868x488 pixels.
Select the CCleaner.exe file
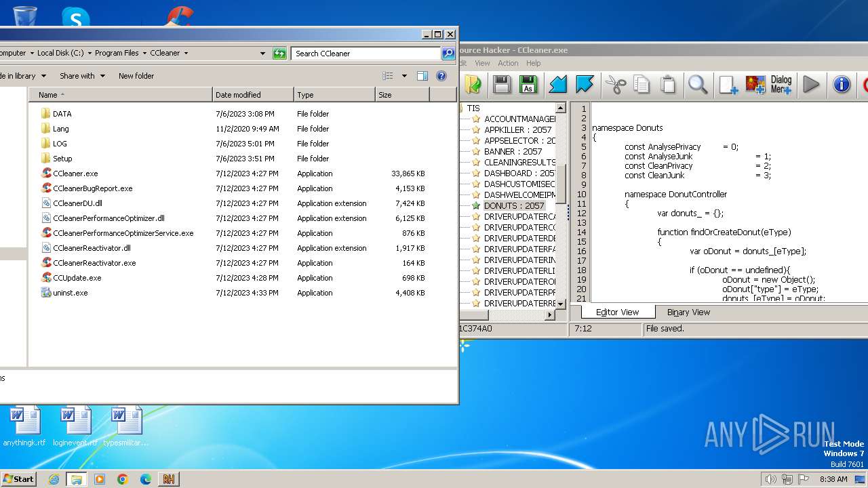coord(75,174)
